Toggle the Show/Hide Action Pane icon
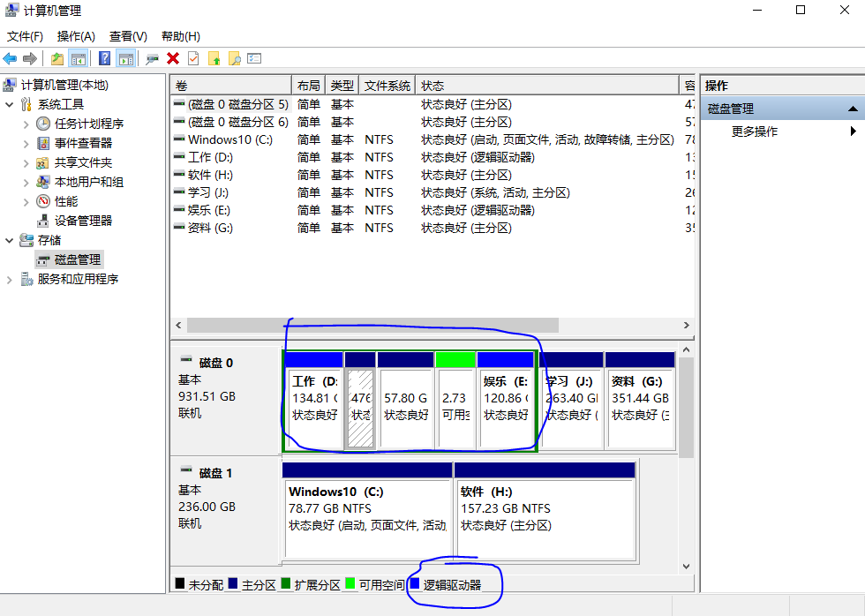 pos(125,58)
